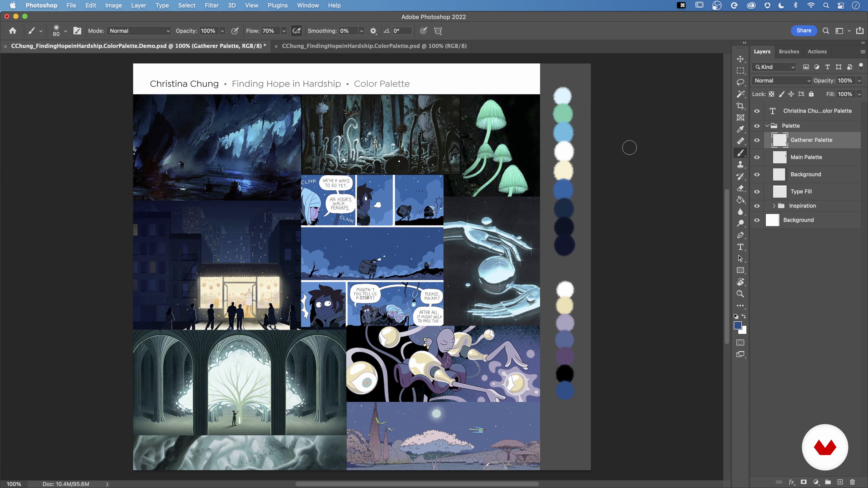Hide the Palette group
868x488 pixels.
coord(757,126)
